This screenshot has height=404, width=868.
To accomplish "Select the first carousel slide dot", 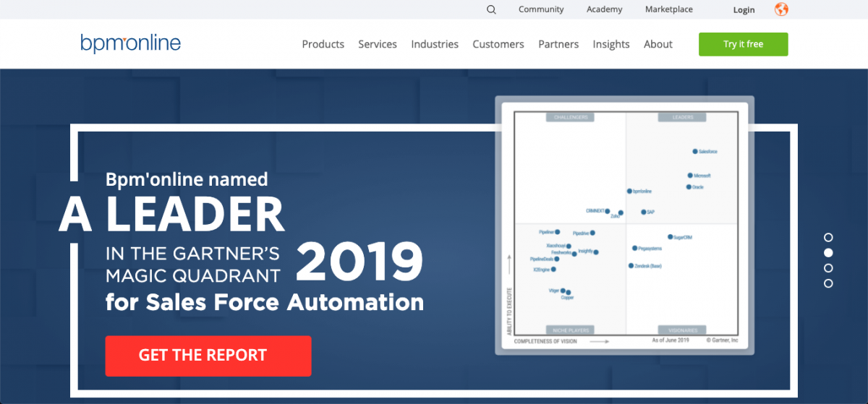I will [x=828, y=237].
